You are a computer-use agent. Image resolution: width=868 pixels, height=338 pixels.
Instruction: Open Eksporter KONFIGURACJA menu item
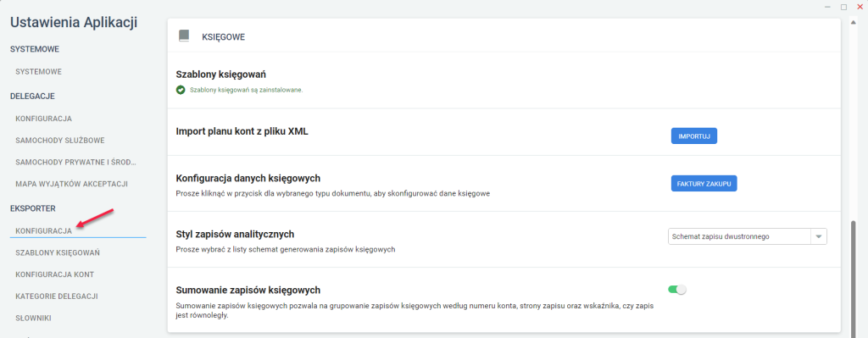[x=44, y=230]
